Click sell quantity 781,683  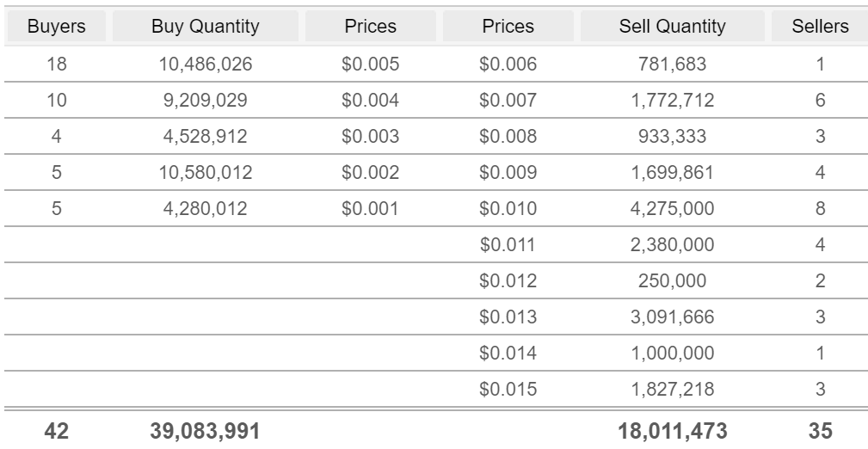pyautogui.click(x=672, y=65)
